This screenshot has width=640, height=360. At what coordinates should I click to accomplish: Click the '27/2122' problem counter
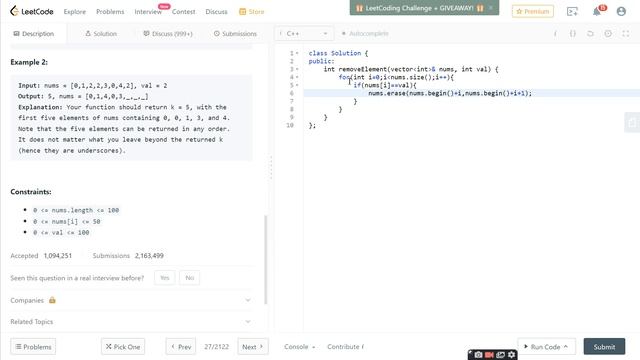[216, 347]
